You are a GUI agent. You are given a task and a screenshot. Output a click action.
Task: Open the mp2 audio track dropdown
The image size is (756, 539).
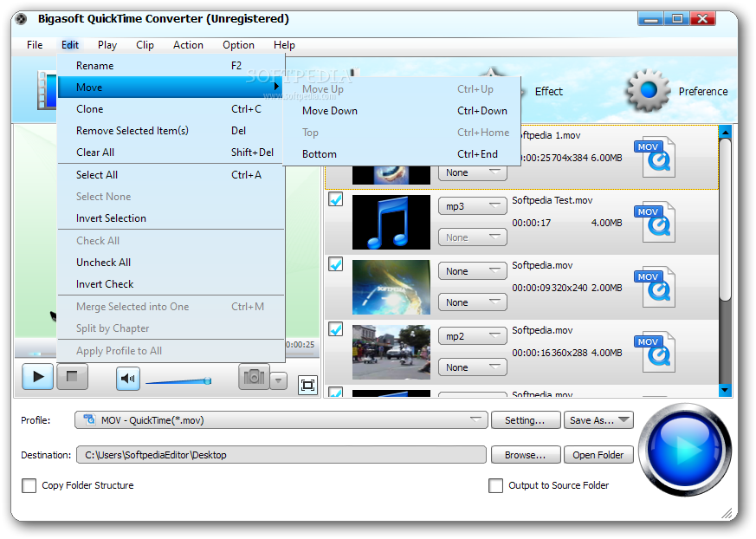(473, 336)
